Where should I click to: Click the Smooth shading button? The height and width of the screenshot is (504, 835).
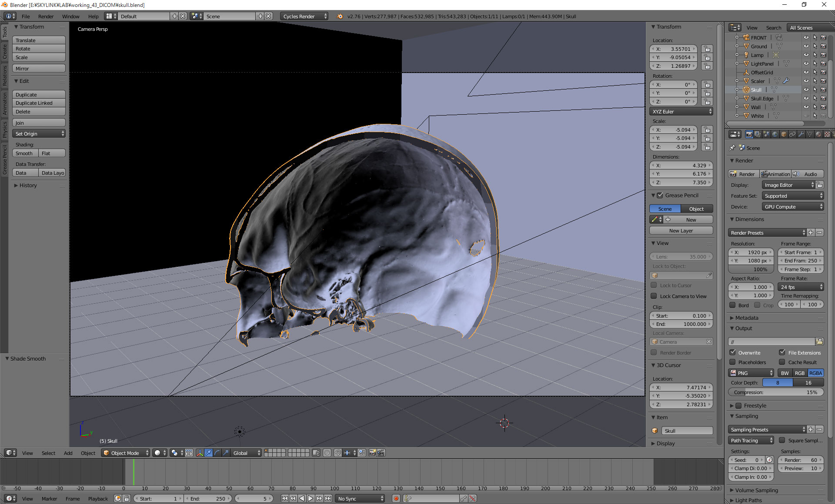click(25, 153)
